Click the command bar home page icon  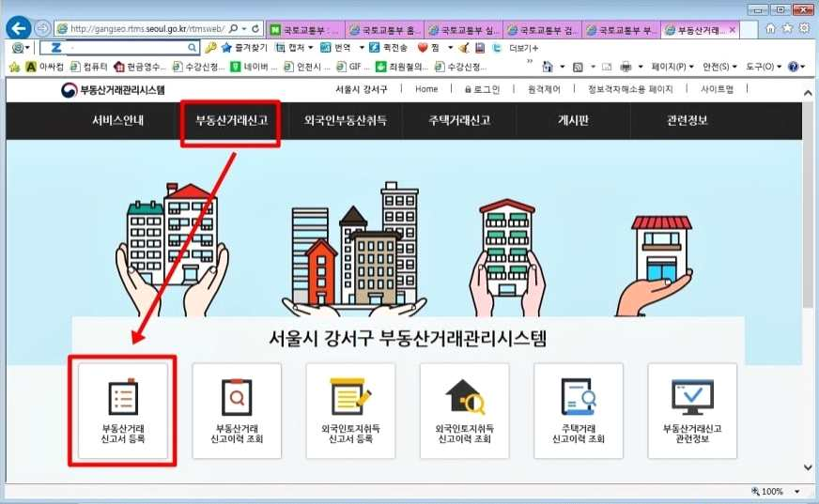(x=548, y=67)
